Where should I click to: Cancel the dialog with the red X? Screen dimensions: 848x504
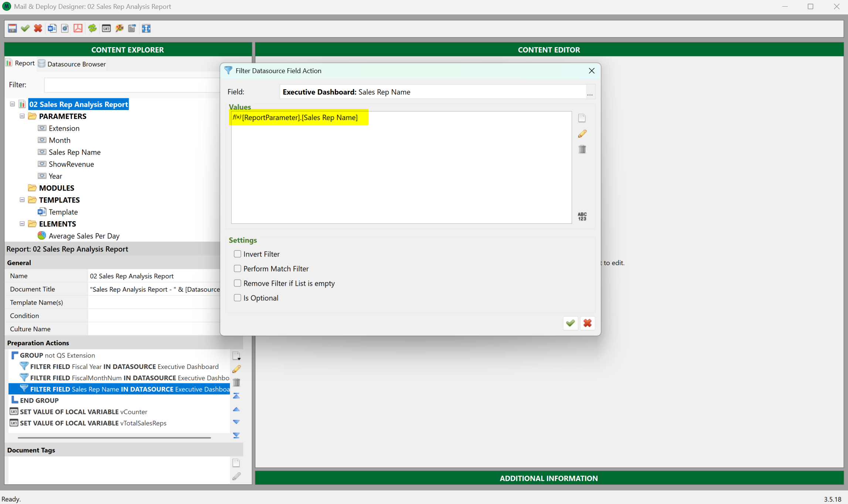tap(587, 323)
